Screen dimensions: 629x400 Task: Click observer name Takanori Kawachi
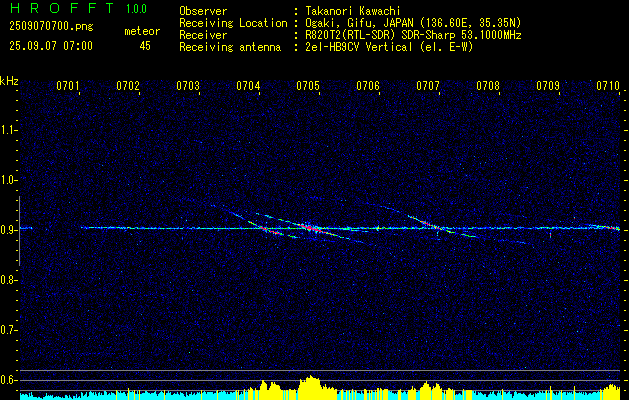352,11
